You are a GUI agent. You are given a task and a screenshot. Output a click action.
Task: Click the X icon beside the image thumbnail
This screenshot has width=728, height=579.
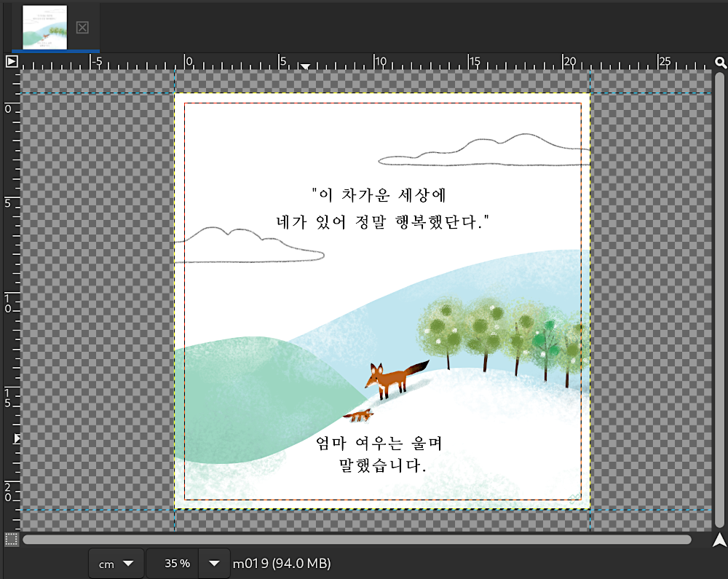click(x=82, y=27)
